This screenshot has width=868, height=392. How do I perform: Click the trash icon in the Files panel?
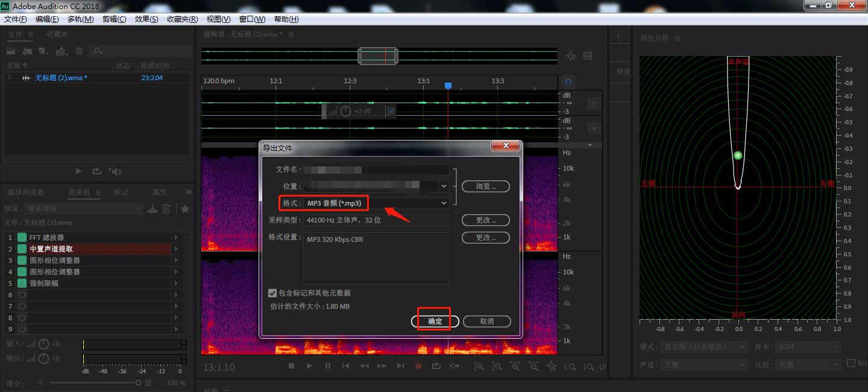[x=78, y=51]
